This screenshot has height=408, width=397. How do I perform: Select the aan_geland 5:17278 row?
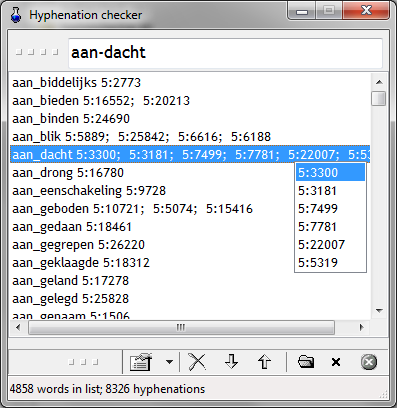pos(190,281)
